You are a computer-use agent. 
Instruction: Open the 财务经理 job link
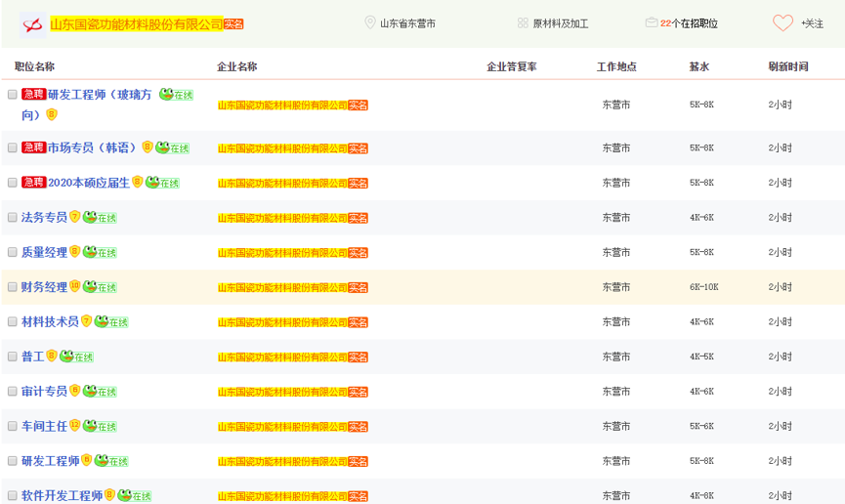44,287
